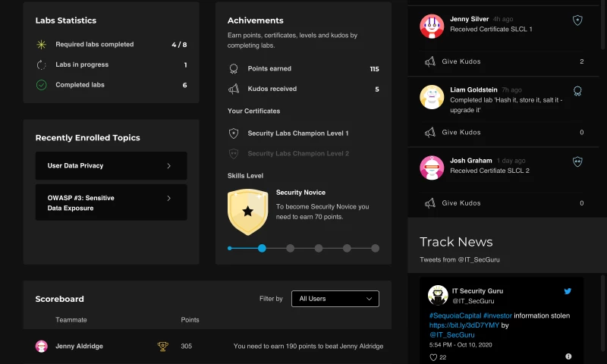
Task: Click the trophy icon beside Jenny Aldridge
Action: [163, 347]
